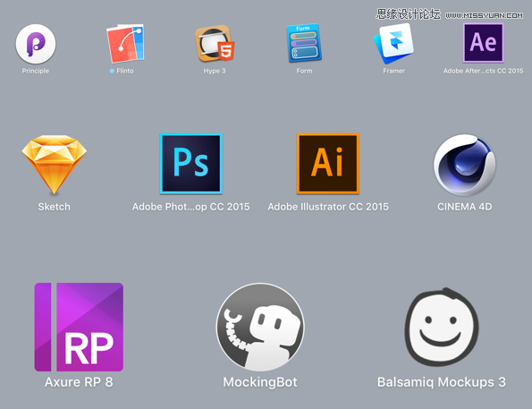Click the "Adobe Illustrator CC 2015" label
The width and height of the screenshot is (532, 409).
tap(328, 207)
